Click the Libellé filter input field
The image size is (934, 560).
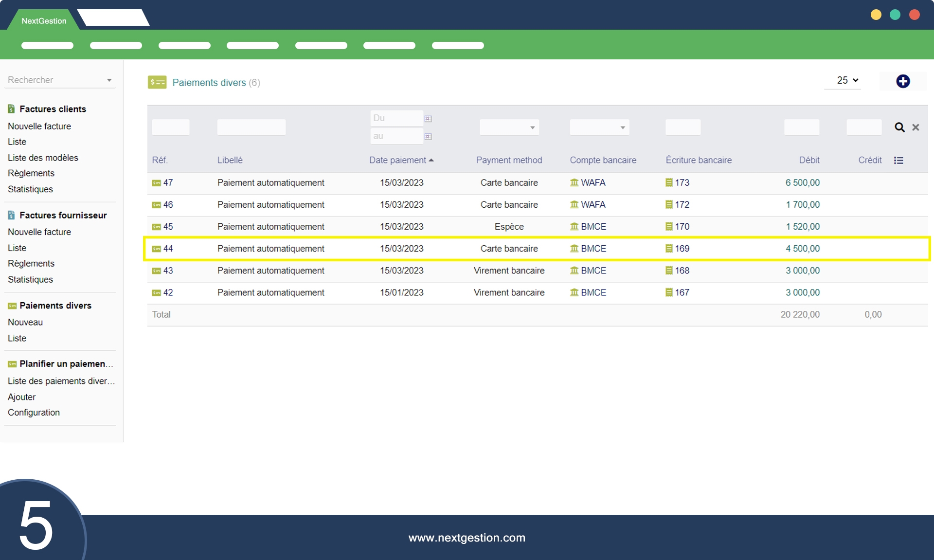tap(251, 127)
